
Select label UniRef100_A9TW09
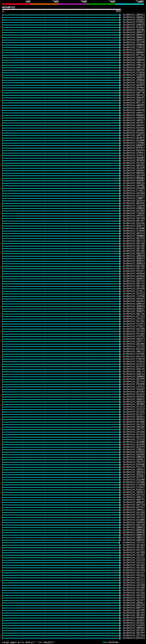133,273
